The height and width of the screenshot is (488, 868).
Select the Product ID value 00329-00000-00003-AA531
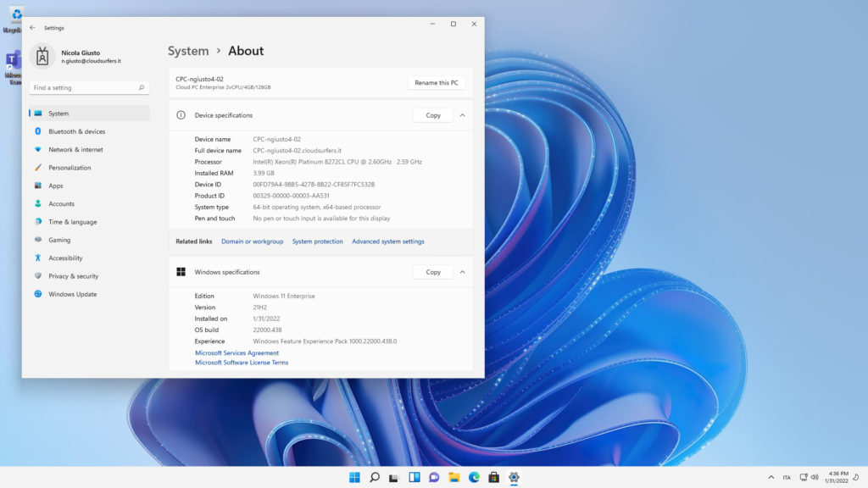point(291,196)
